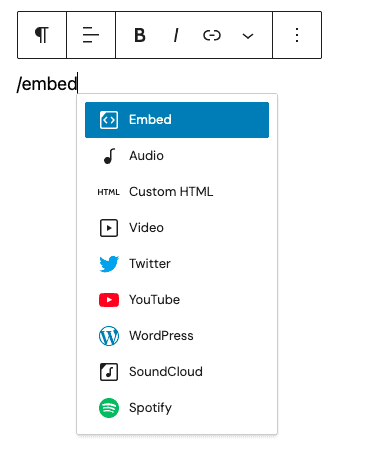Click the insert link icon
This screenshot has width=379, height=457.
(x=212, y=35)
